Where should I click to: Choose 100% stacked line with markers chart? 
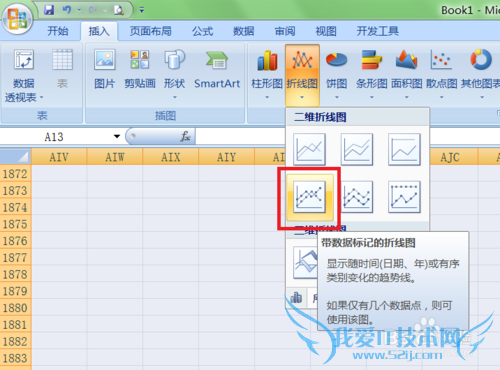click(404, 197)
